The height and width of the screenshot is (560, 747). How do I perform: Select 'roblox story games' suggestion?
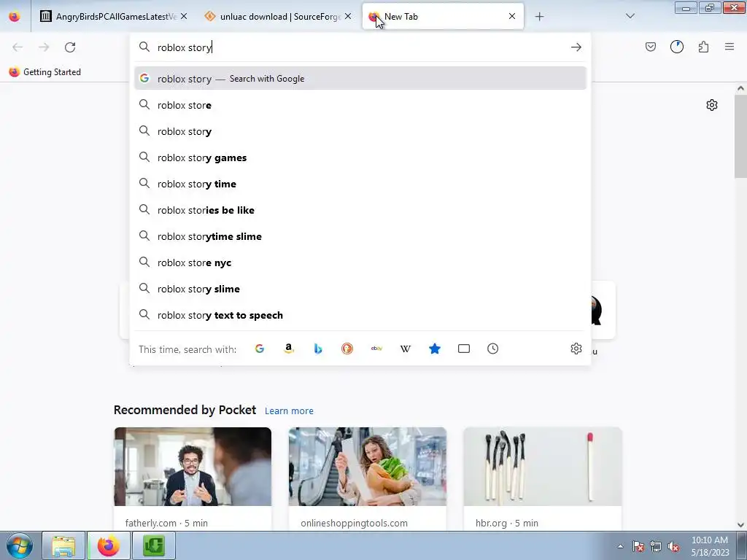coord(360,157)
